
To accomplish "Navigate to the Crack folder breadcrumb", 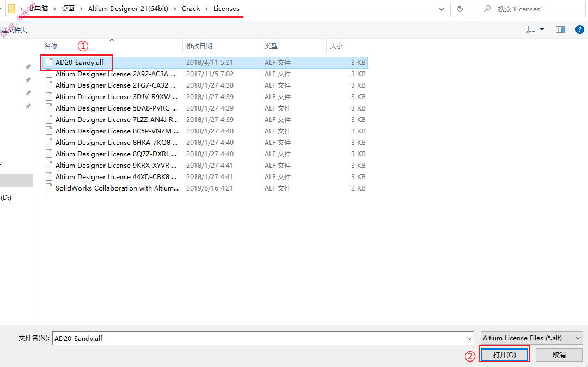I will (x=191, y=9).
